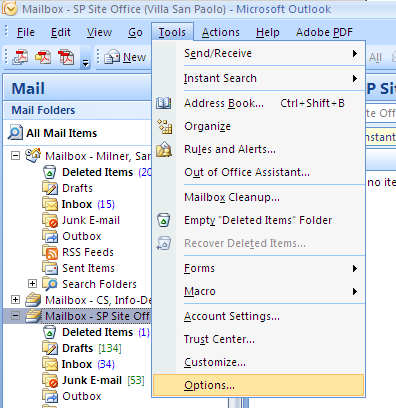Click the New mail message button
The image size is (396, 408).
click(125, 57)
